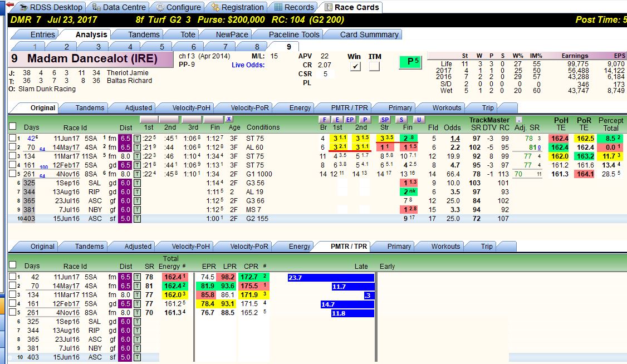Check paceline 2 (14May17) in the upper table
The width and height of the screenshot is (627, 364).
(12, 146)
